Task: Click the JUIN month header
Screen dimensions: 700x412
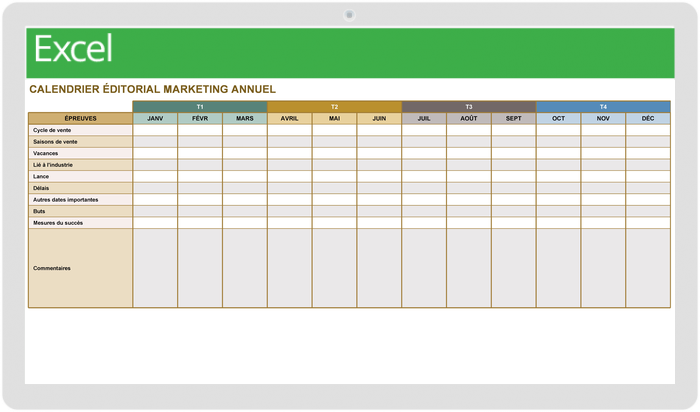Action: 379,118
